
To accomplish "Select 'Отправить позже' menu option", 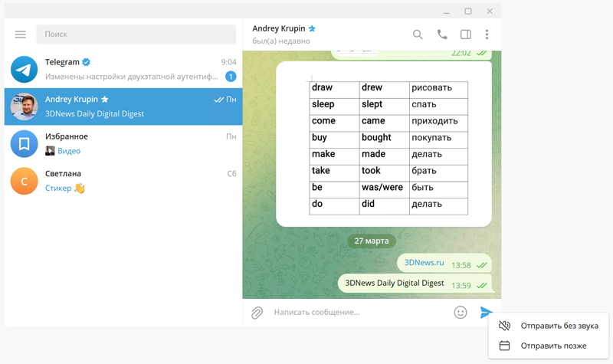I will pos(553,346).
